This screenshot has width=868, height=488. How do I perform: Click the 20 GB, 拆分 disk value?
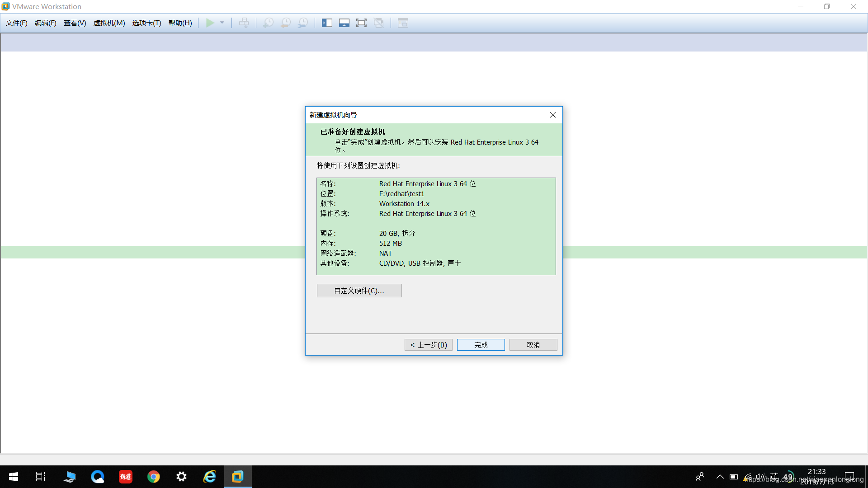[x=397, y=234]
